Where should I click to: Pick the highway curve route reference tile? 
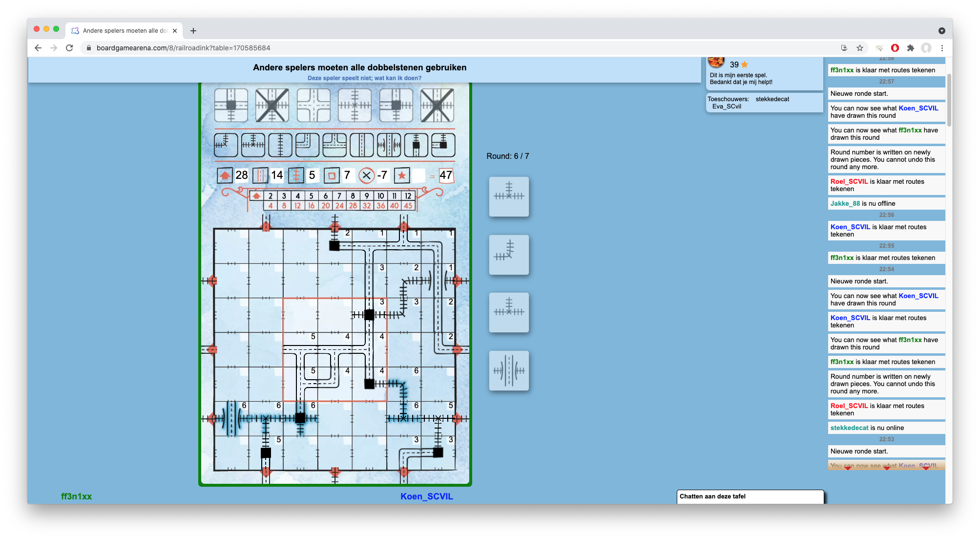pyautogui.click(x=307, y=145)
